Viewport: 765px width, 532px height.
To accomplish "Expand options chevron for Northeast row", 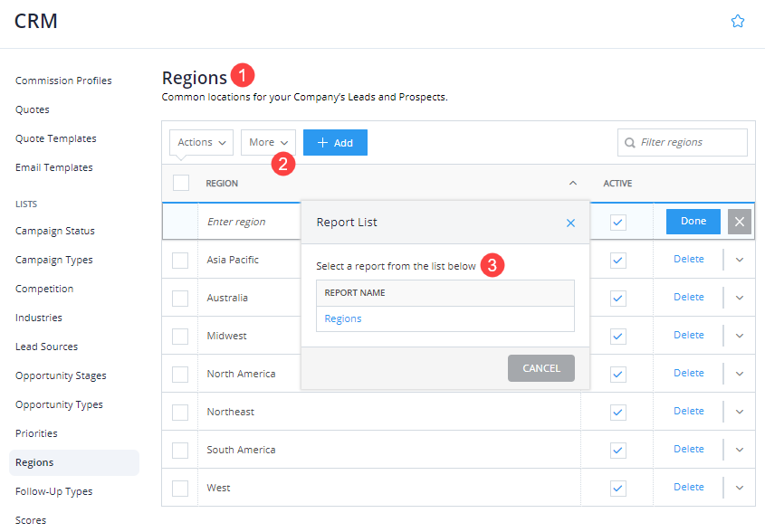I will coord(740,412).
